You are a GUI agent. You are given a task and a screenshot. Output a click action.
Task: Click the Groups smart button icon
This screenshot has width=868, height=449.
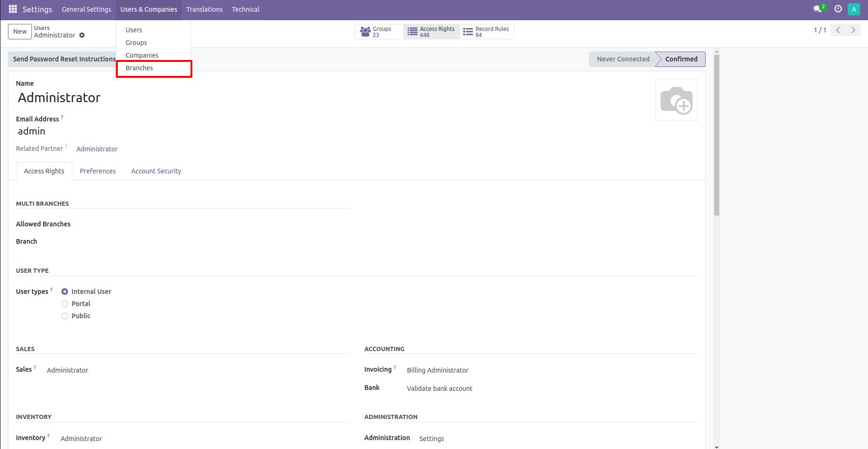pyautogui.click(x=365, y=31)
